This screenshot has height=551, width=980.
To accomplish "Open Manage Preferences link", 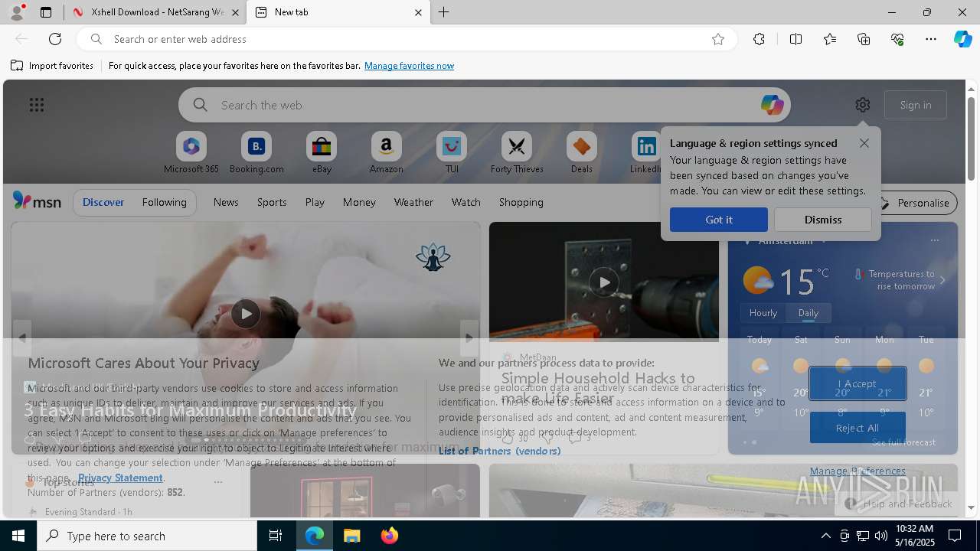I will pyautogui.click(x=857, y=471).
